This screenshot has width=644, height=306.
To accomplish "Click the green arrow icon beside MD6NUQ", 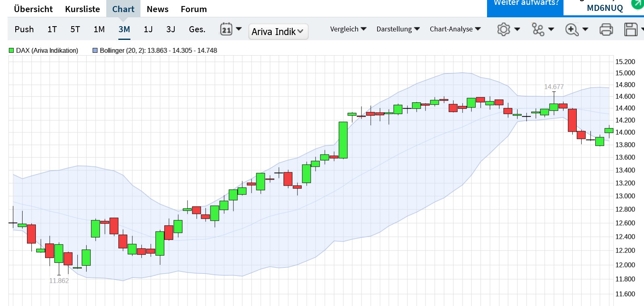I will pyautogui.click(x=637, y=4).
